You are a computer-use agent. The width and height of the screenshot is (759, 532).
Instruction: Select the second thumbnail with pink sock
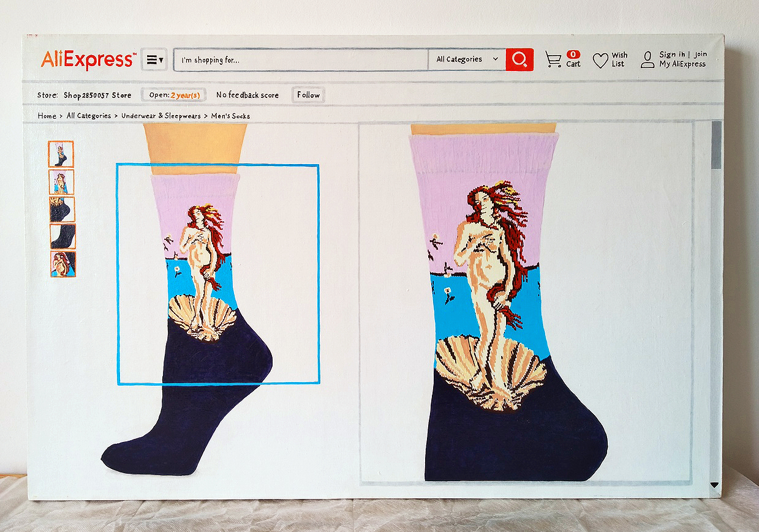click(x=62, y=182)
